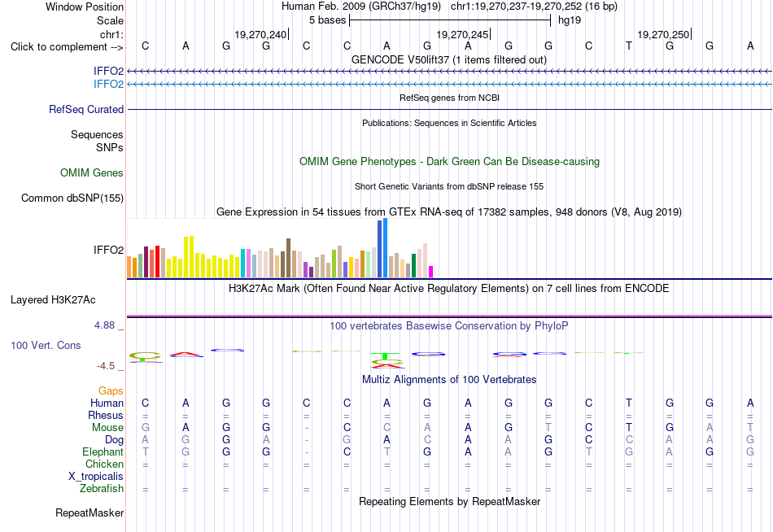This screenshot has height=532, width=773.
Task: Click the tall brown bar in GTEx chart
Action: pos(288,258)
